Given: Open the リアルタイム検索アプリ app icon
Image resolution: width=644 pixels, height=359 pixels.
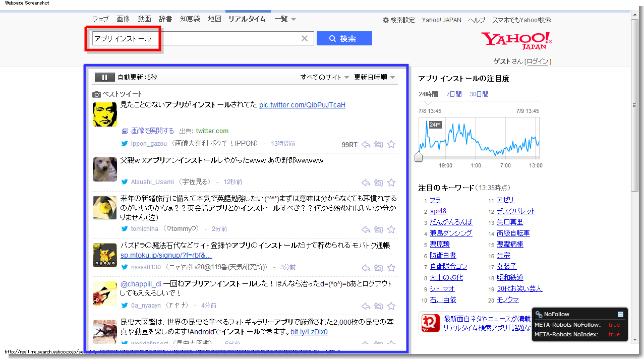Looking at the screenshot, I should click(x=430, y=323).
